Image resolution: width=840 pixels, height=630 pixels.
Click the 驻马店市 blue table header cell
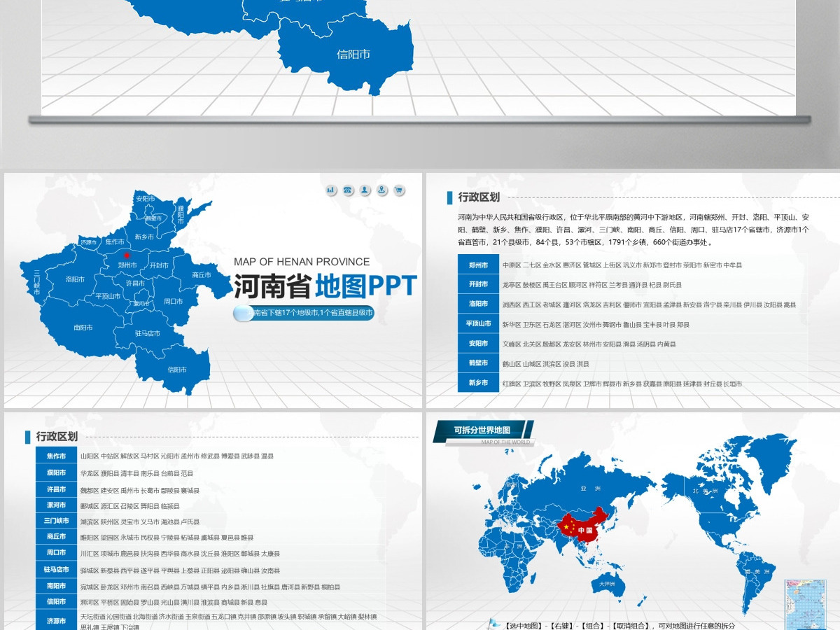pos(56,570)
